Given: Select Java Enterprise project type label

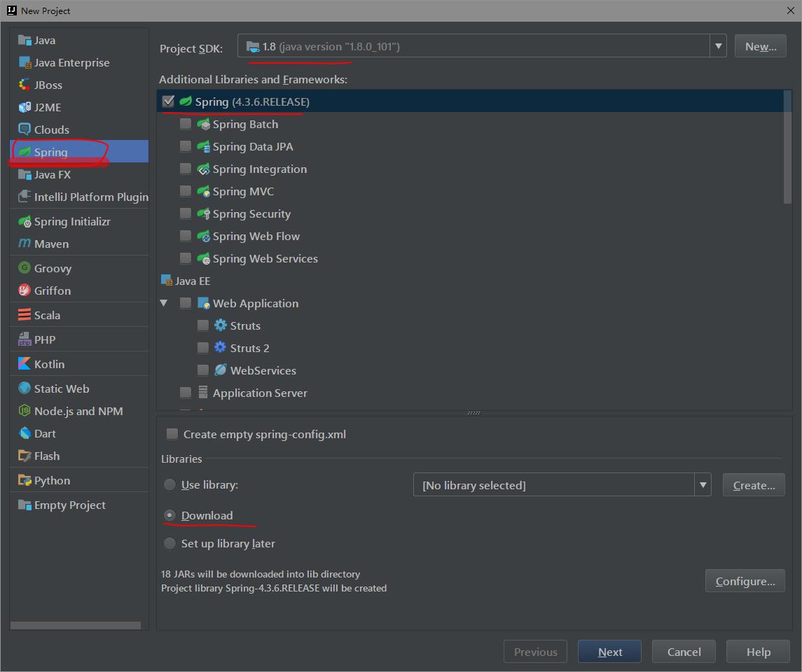Looking at the screenshot, I should (x=71, y=62).
